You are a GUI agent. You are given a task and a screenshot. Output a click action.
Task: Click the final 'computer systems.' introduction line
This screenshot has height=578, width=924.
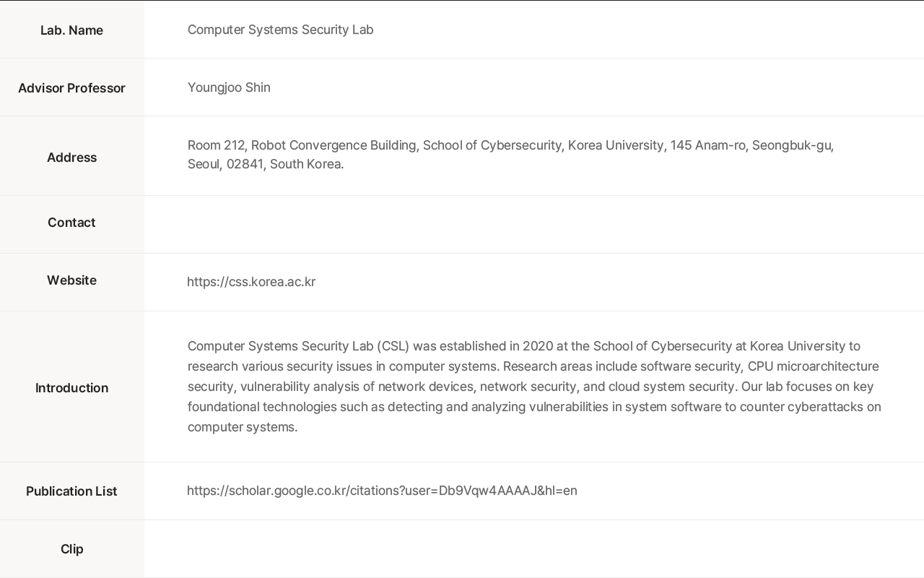tap(243, 427)
